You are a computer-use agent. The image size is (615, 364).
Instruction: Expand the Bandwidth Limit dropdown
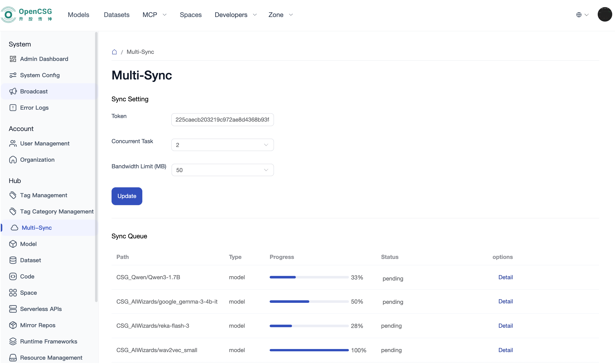[222, 170]
